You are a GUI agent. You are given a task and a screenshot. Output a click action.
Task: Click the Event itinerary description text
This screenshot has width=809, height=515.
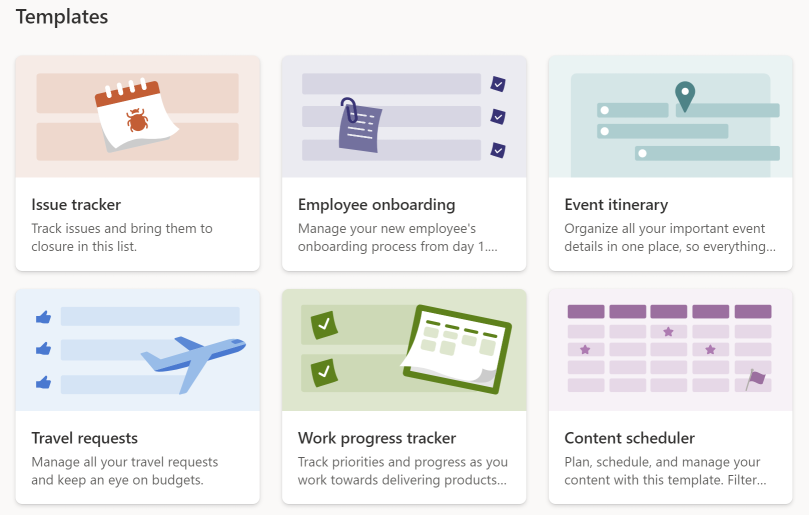(670, 237)
